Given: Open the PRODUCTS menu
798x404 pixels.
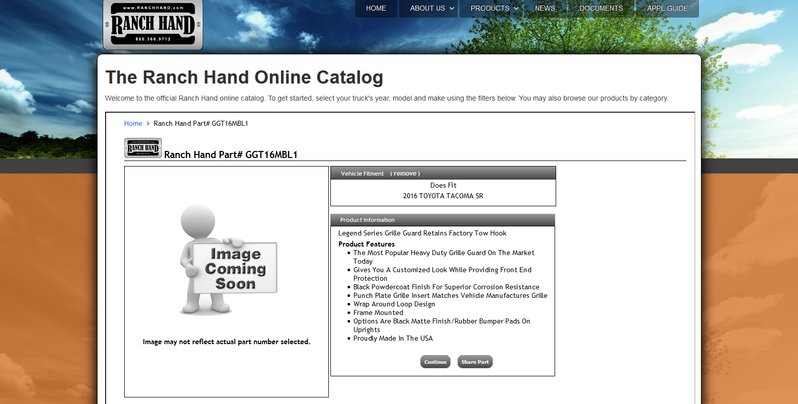Looking at the screenshot, I should tap(490, 8).
